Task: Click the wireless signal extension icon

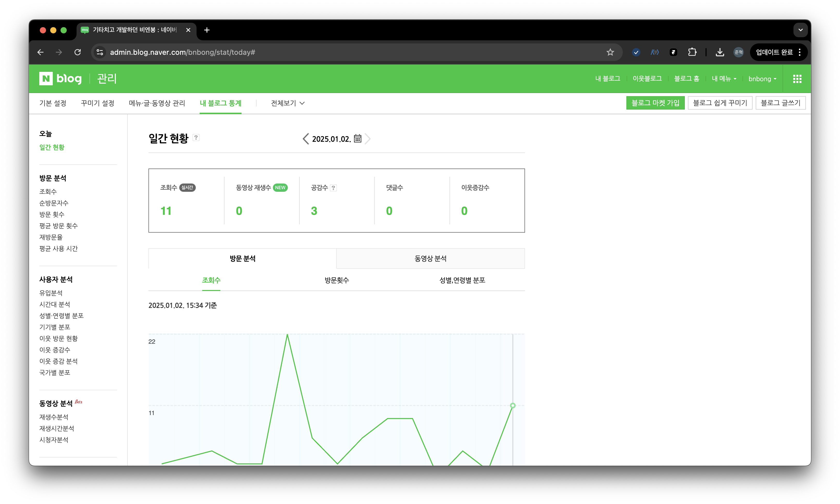Action: point(655,52)
